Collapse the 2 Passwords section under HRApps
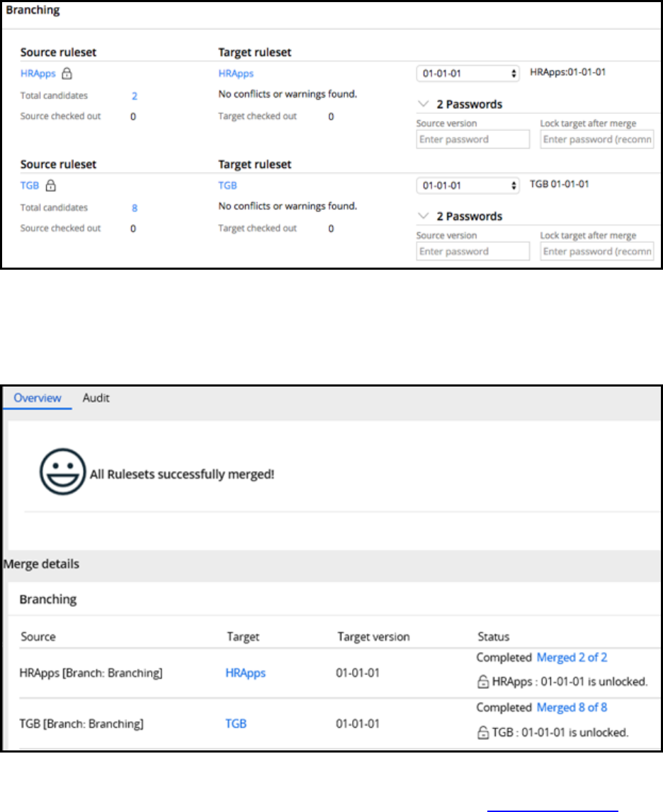Viewport: 663px width, 812px height. click(x=423, y=104)
